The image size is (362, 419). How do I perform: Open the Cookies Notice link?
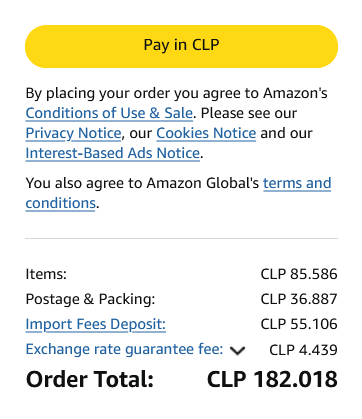(206, 133)
